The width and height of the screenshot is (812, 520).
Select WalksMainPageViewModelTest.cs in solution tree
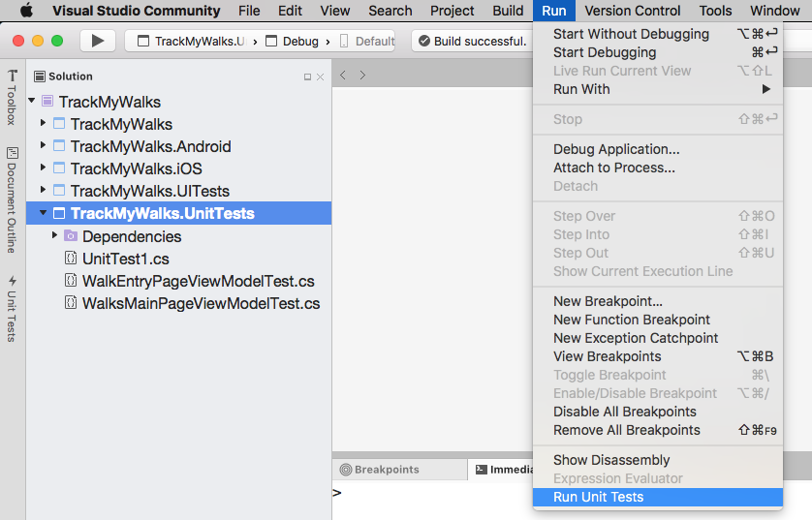coord(178,303)
